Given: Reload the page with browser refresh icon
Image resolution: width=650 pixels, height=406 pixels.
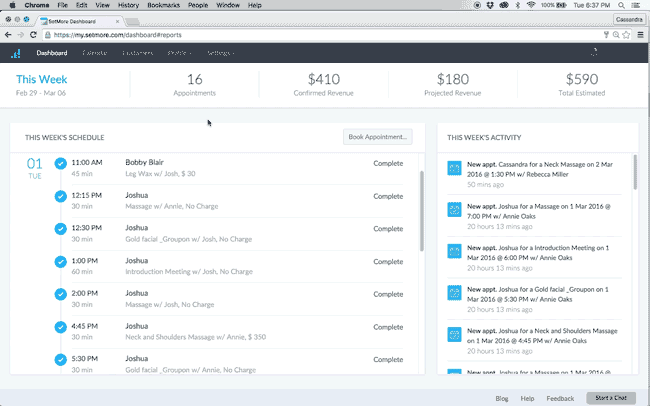Looking at the screenshot, I should [34, 34].
